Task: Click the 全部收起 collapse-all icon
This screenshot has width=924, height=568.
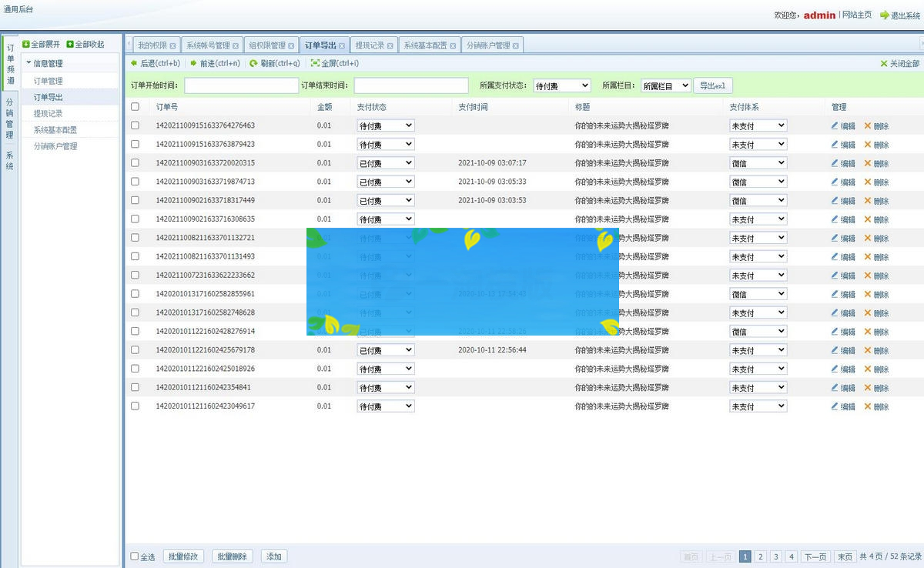Action: tap(70, 45)
